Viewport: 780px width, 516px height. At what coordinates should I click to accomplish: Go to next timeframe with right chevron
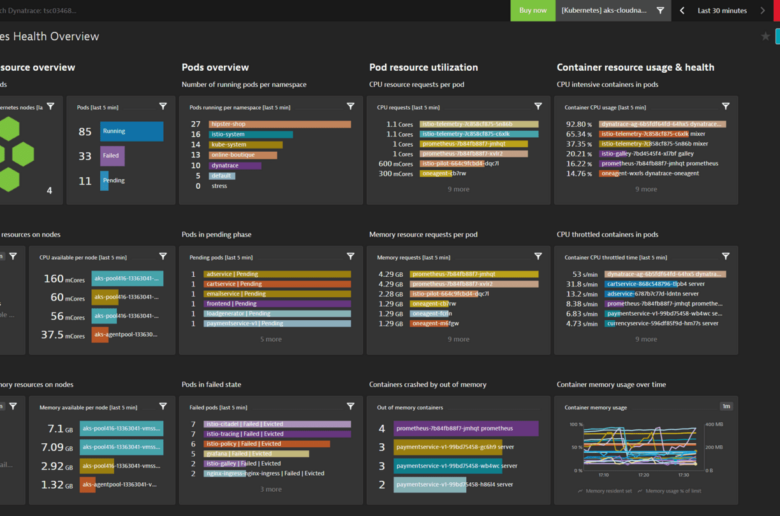pyautogui.click(x=762, y=10)
